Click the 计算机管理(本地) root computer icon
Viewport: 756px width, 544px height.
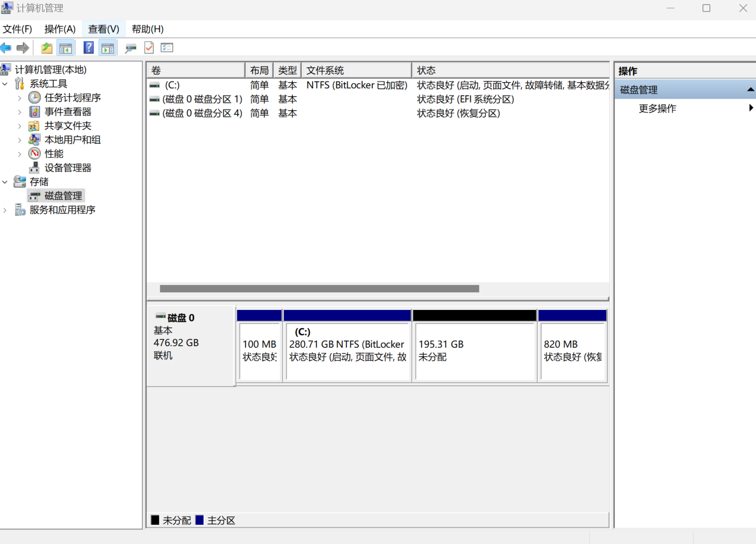6,69
